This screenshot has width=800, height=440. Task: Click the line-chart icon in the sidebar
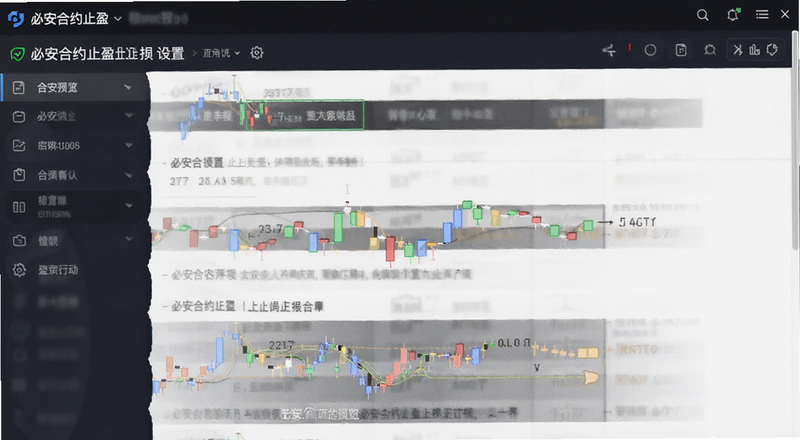pyautogui.click(x=19, y=146)
